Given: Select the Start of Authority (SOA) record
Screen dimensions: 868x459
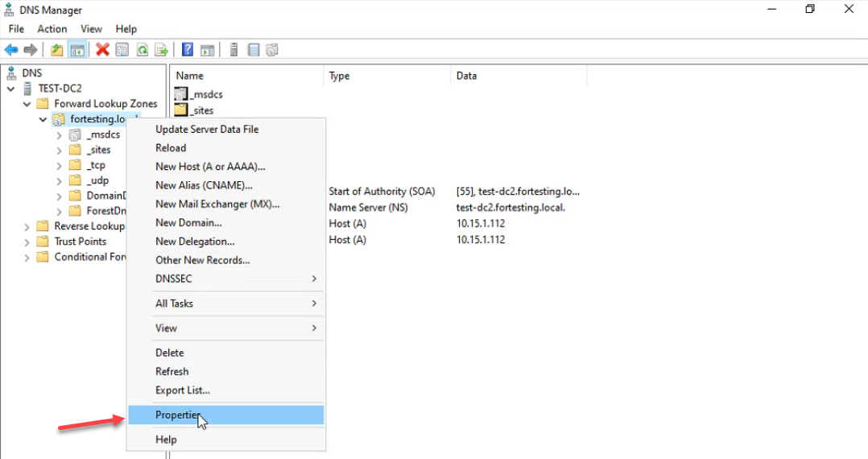Looking at the screenshot, I should 382,192.
